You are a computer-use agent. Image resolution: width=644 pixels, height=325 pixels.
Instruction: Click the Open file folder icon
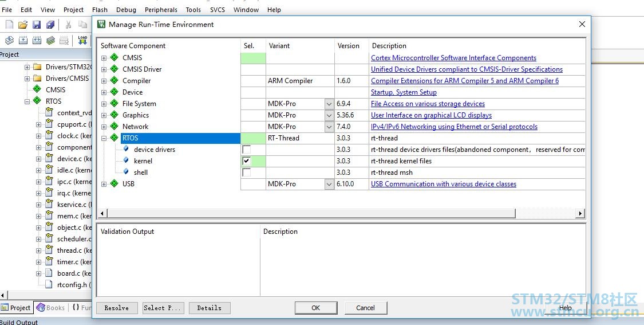[23, 25]
